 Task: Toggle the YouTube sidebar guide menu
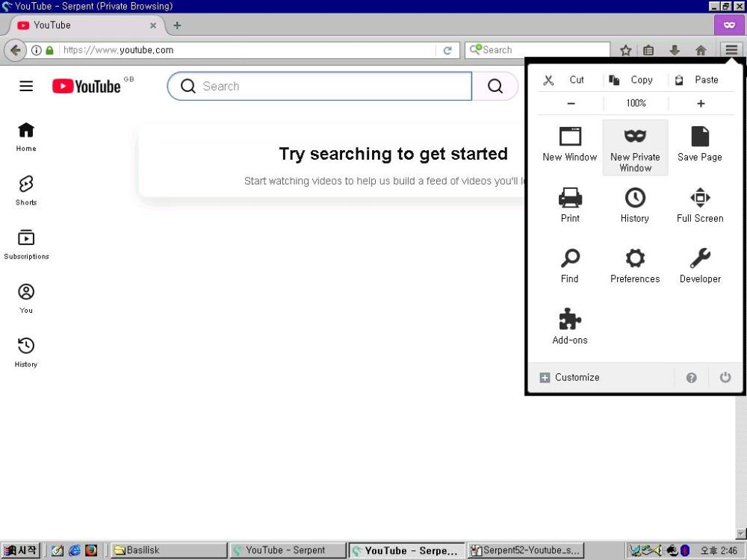pyautogui.click(x=26, y=86)
